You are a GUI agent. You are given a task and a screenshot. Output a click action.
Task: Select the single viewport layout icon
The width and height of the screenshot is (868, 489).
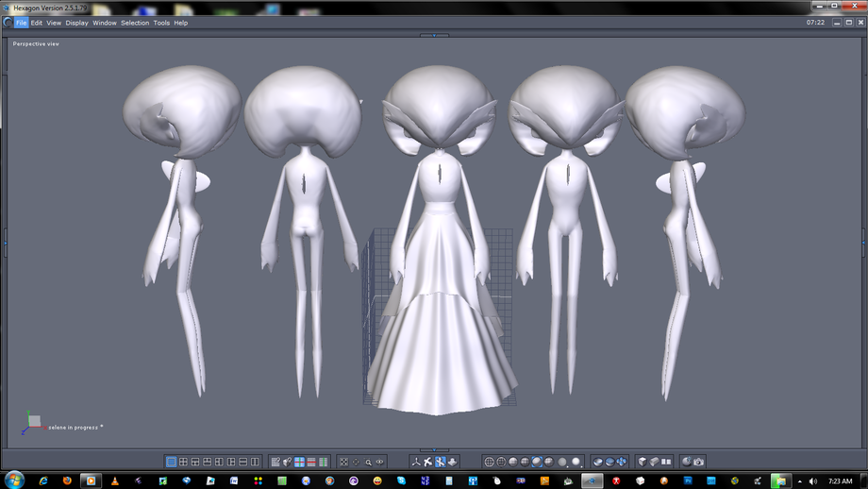click(x=172, y=462)
